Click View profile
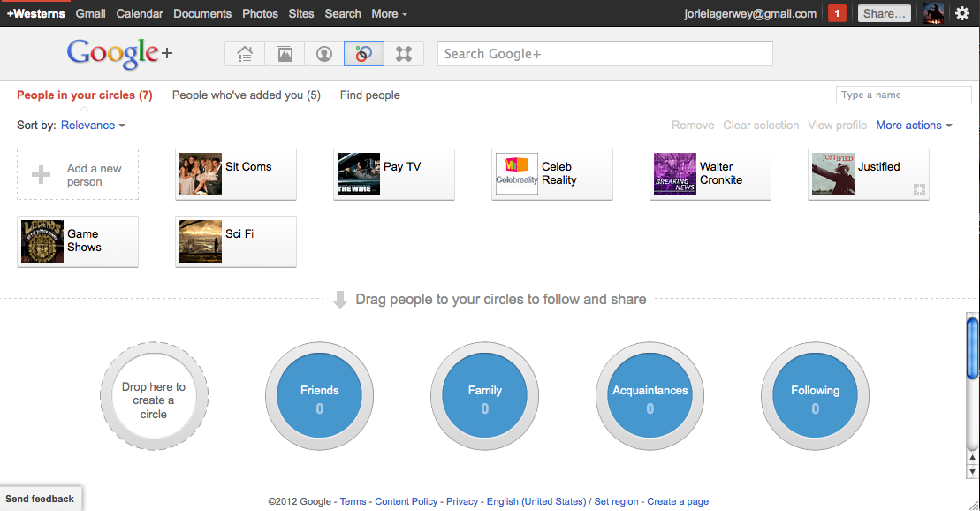The image size is (980, 511). pyautogui.click(x=837, y=125)
